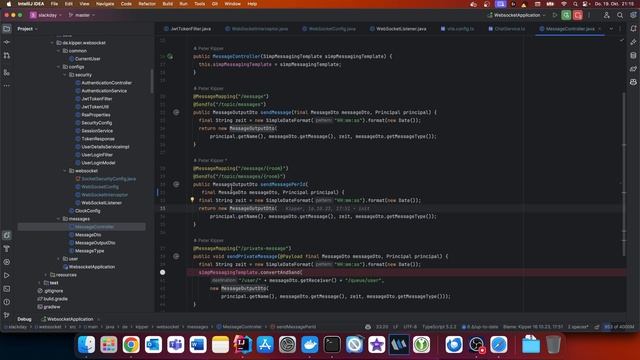Click UTF-8 encoding in status bar

point(410,327)
